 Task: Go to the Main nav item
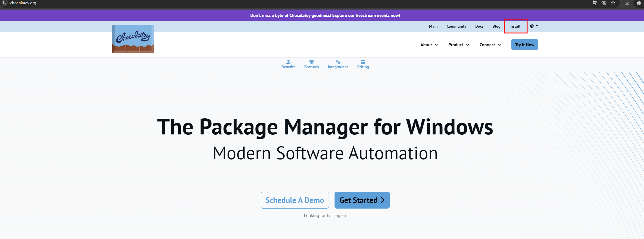point(433,26)
